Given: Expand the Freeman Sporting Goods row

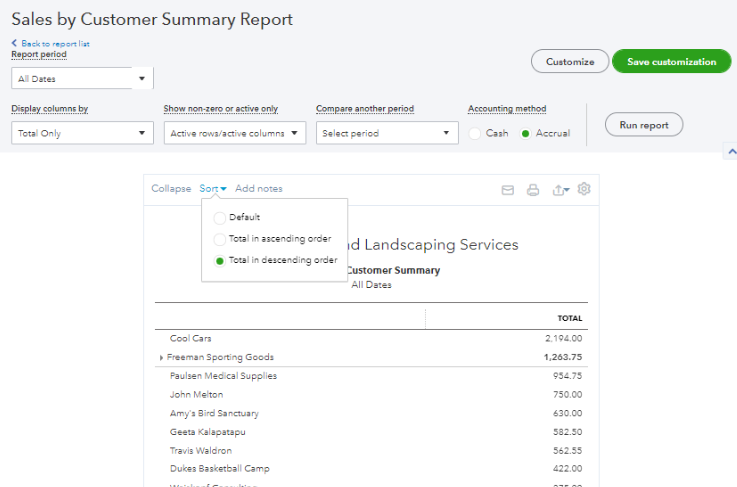Looking at the screenshot, I should (x=161, y=357).
